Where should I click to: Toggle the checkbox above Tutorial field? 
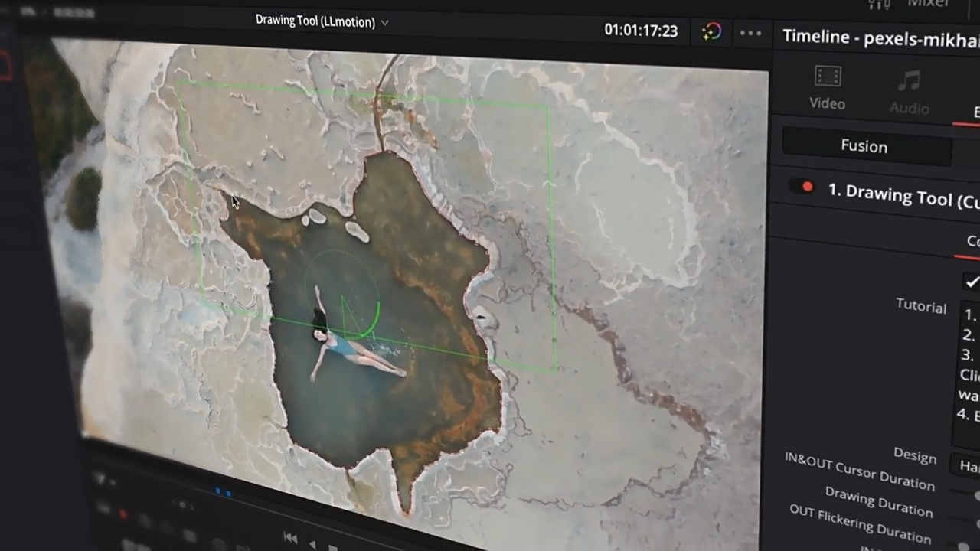click(972, 282)
